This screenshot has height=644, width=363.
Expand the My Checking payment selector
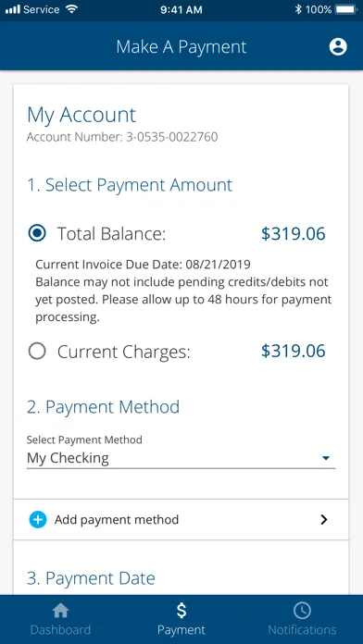click(181, 458)
